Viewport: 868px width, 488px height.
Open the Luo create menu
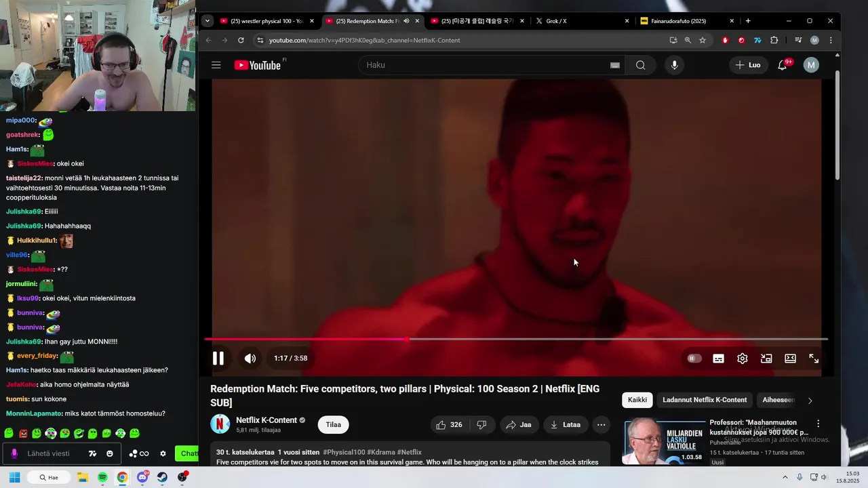click(748, 65)
